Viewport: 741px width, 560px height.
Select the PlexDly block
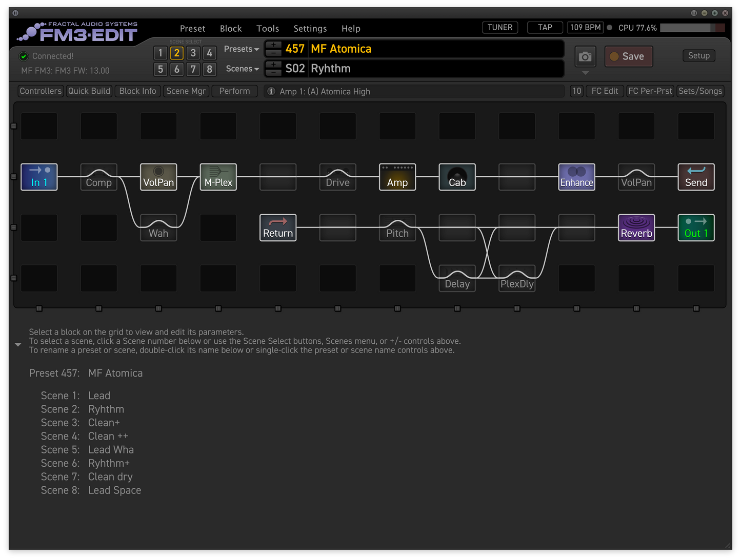pos(517,278)
